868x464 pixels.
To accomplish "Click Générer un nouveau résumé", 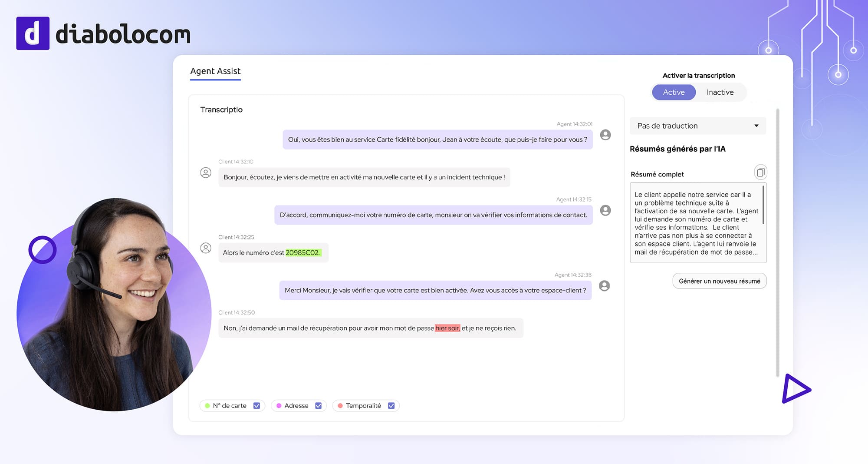I will pos(719,281).
